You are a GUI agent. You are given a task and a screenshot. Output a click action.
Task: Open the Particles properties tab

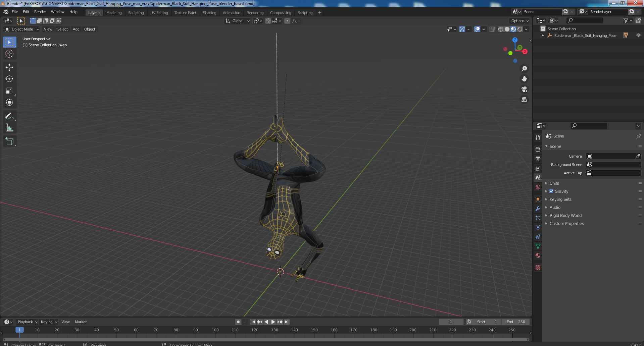[538, 218]
